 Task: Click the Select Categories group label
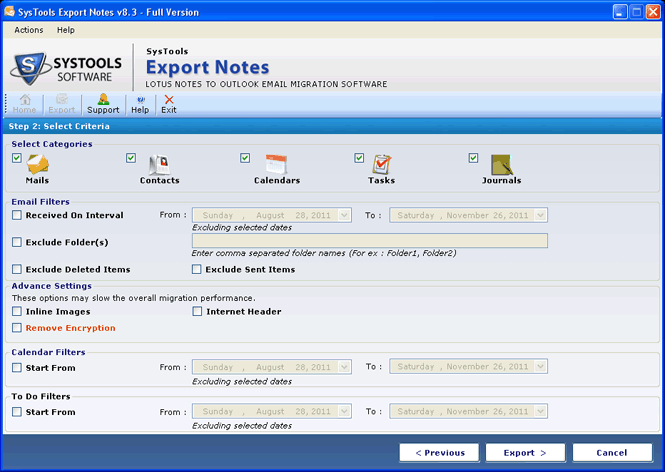click(52, 144)
